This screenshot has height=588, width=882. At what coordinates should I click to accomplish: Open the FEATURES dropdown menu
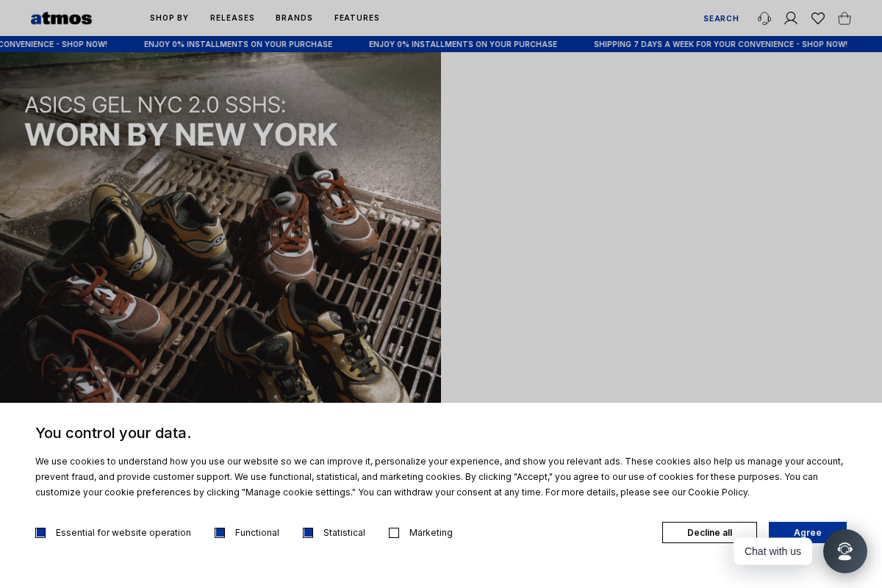[356, 18]
